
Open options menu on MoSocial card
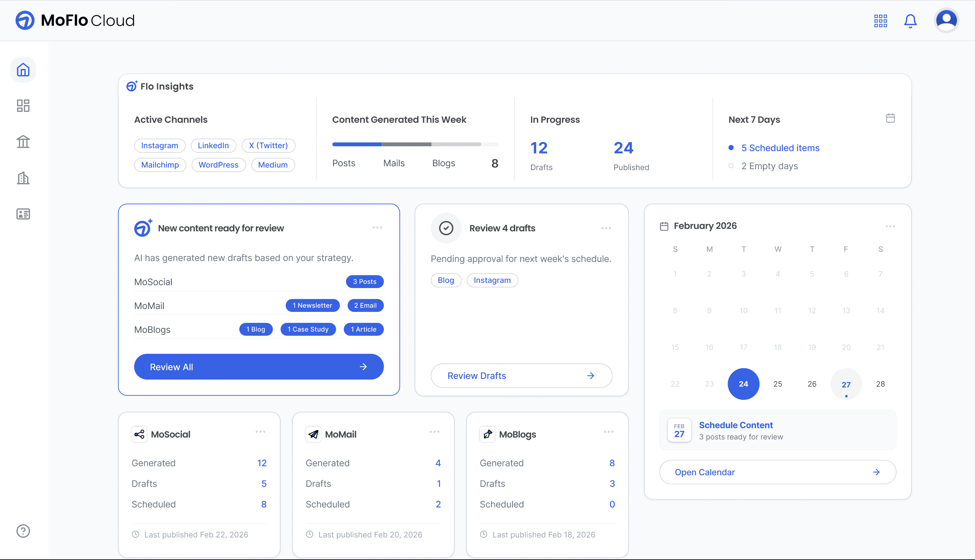click(x=261, y=432)
